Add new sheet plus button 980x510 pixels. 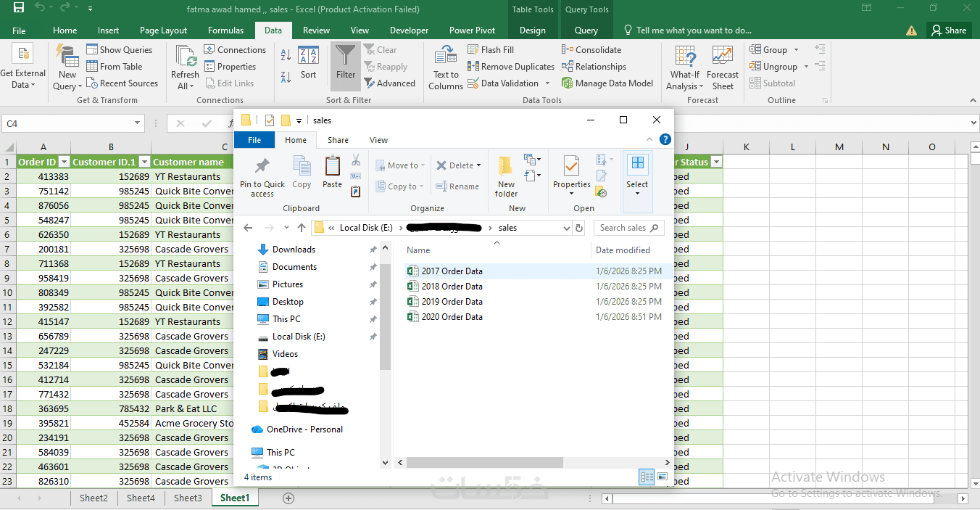(288, 498)
